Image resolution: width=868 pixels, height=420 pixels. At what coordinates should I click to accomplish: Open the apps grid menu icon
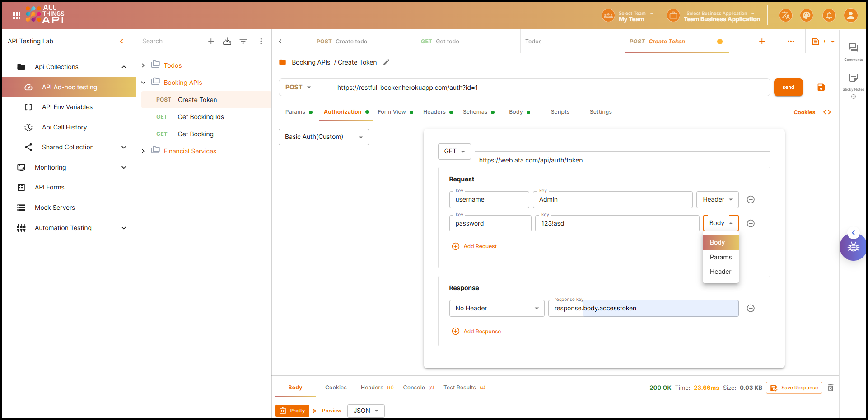click(17, 15)
